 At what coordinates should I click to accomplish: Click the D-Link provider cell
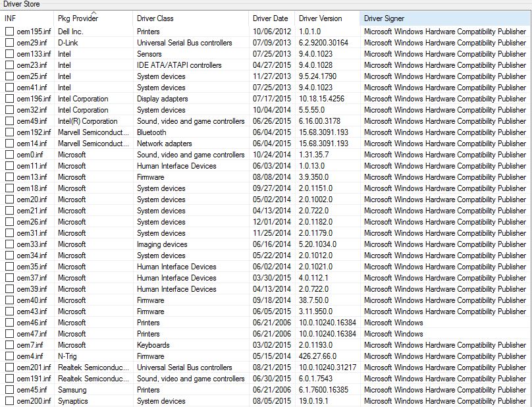68,43
